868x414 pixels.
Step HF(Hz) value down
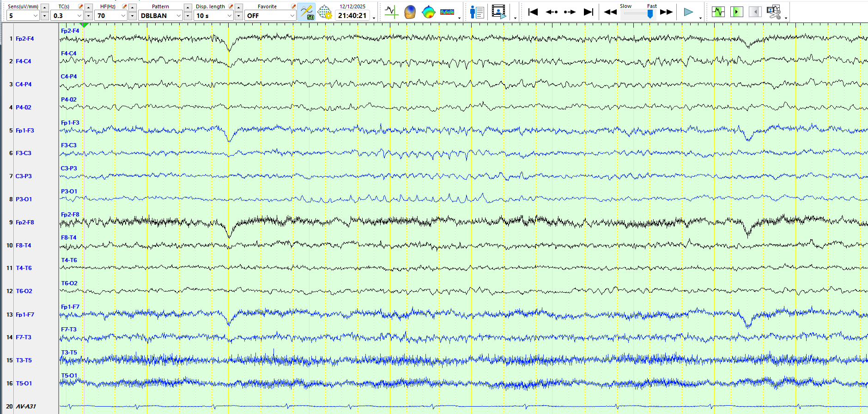click(x=133, y=16)
